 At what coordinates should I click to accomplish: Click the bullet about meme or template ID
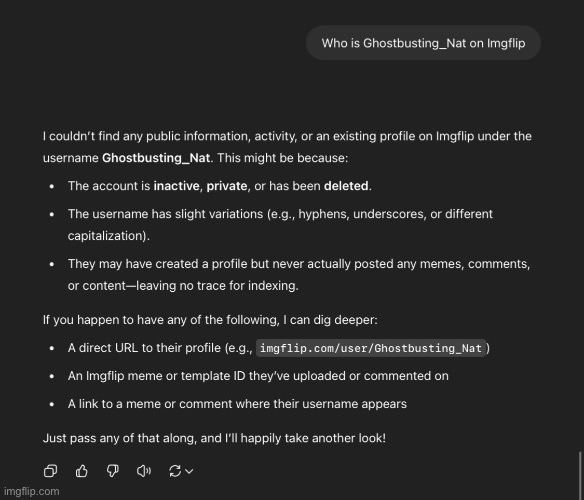tap(258, 376)
